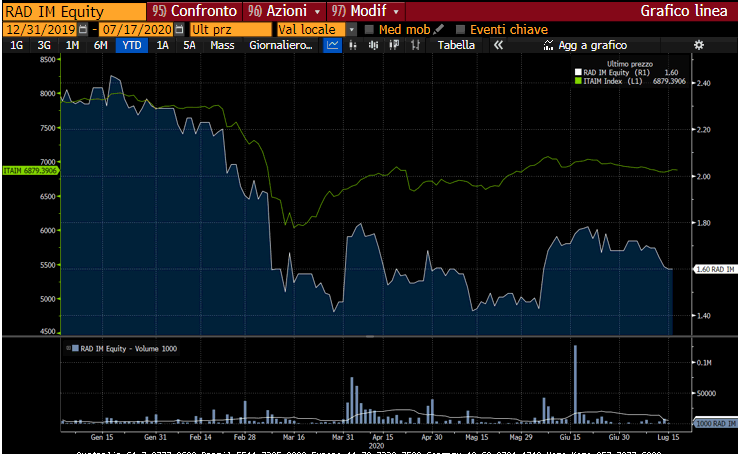Select the line chart type icon
Viewport: 739px width, 454px height.
tap(333, 45)
